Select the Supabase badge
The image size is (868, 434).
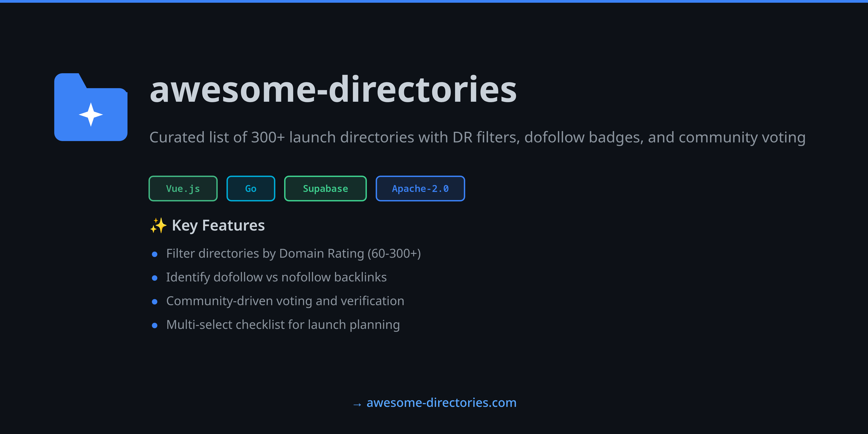[325, 189]
